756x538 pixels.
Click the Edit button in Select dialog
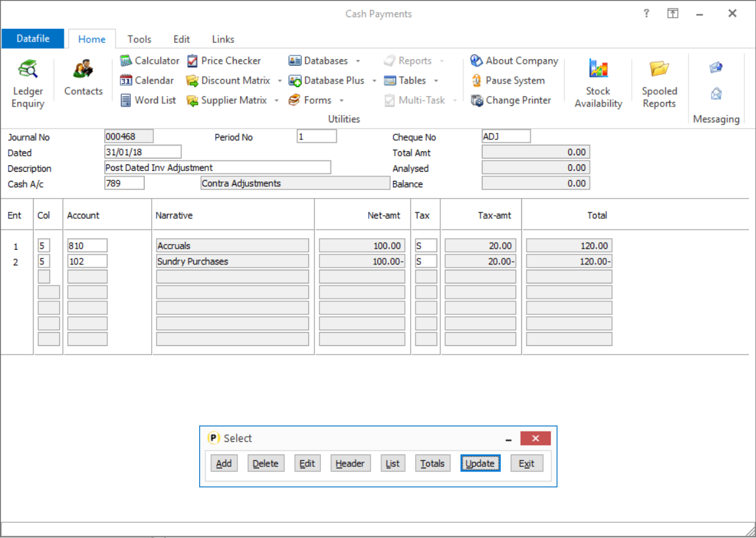point(307,463)
